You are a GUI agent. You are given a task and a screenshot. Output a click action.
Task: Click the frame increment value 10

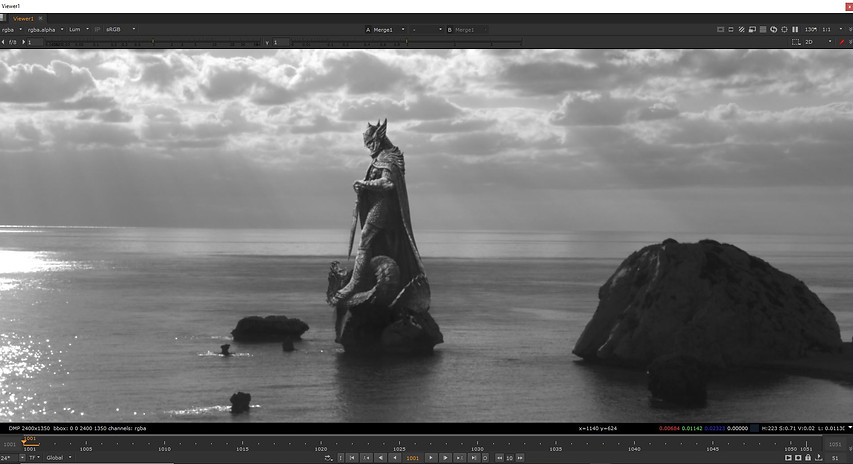[x=509, y=458]
